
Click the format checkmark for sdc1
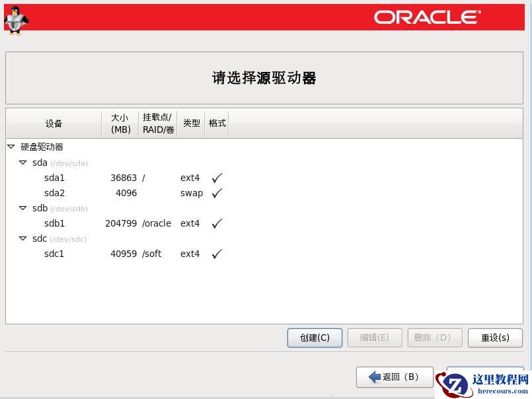coord(217,254)
